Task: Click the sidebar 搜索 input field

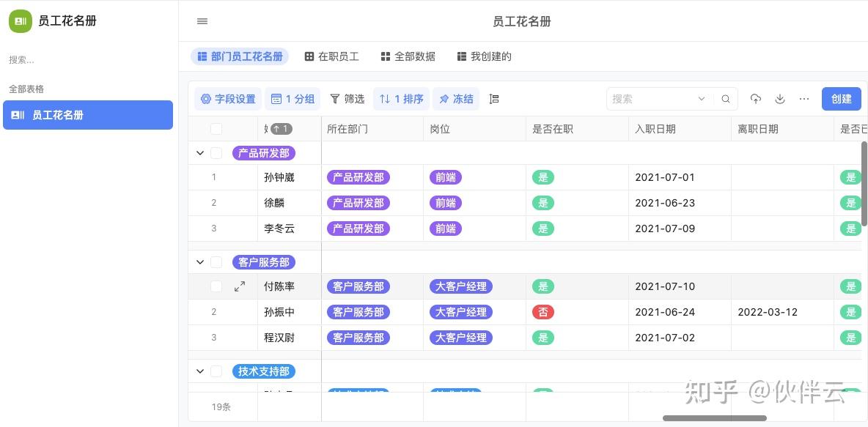Action: [x=88, y=60]
